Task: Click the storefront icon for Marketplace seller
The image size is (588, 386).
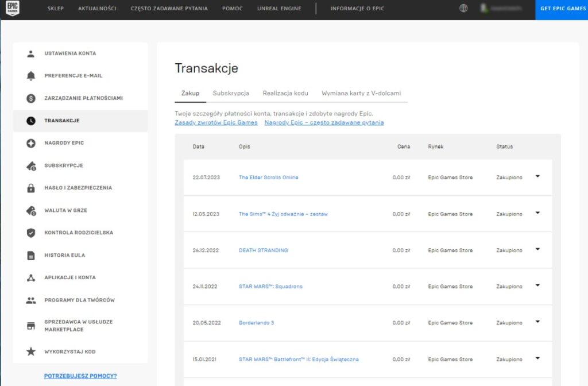Action: (31, 326)
